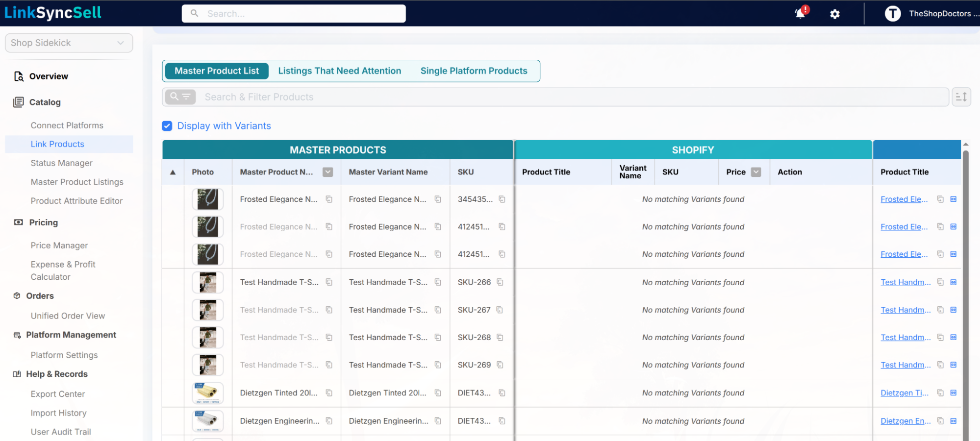Open Master Product Listings menu item
Image resolution: width=980 pixels, height=441 pixels.
[x=77, y=182]
